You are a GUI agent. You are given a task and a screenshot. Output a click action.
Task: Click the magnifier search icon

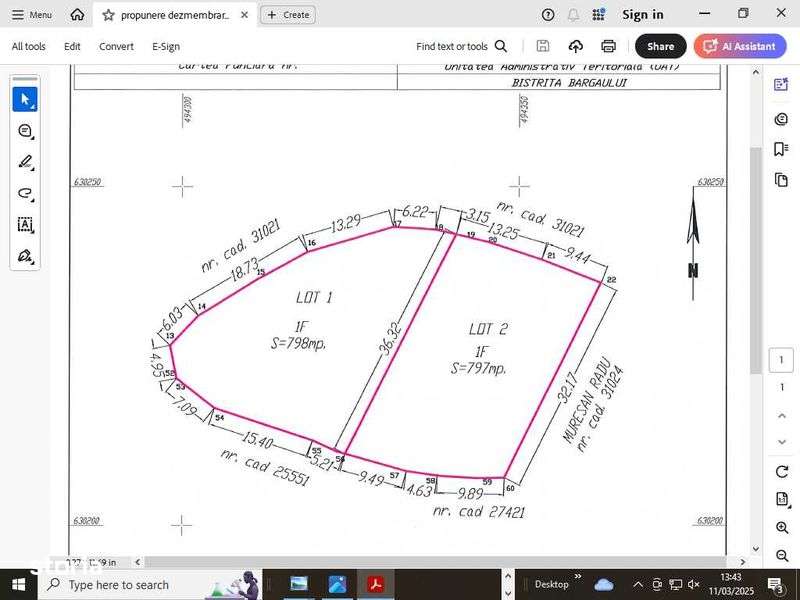click(501, 46)
